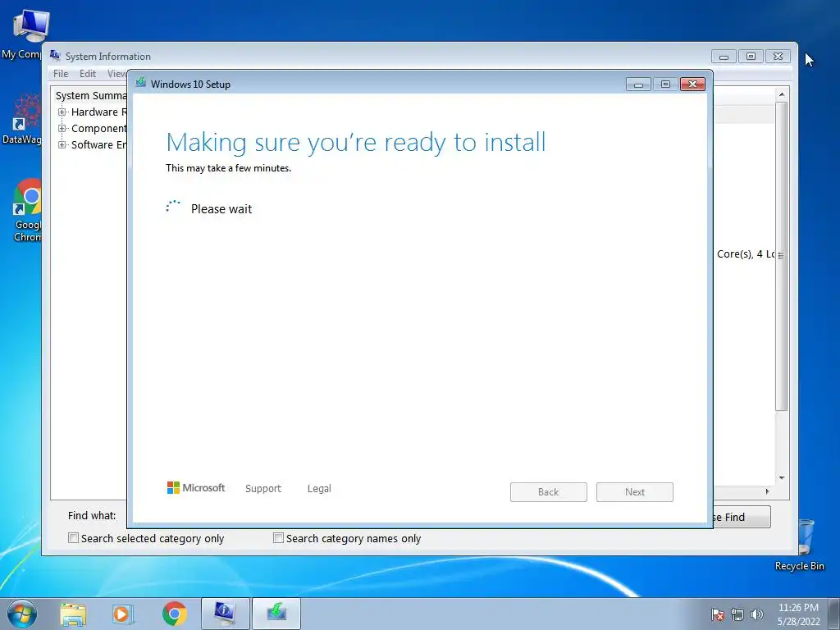Open Chrome from the taskbar
Viewport: 840px width, 630px height.
click(x=175, y=614)
